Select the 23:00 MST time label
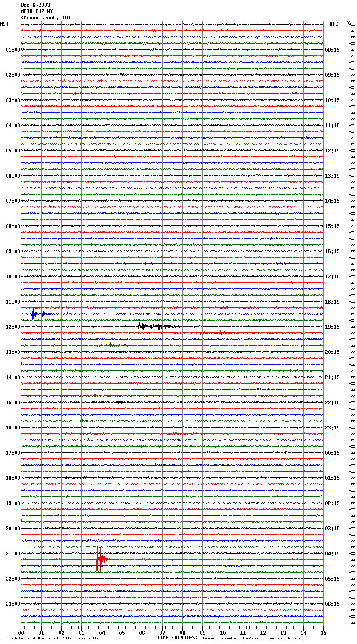Image resolution: width=357 pixels, height=644 pixels. point(13,604)
